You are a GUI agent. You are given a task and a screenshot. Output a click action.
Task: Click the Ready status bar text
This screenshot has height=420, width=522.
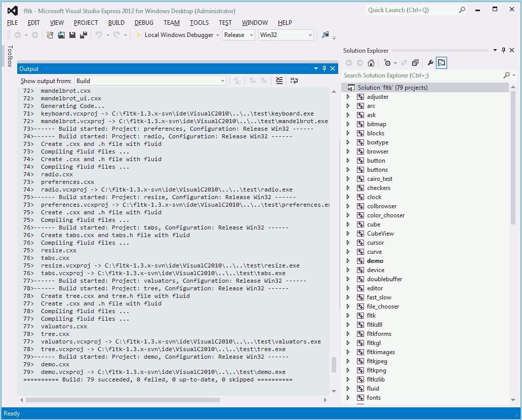[x=12, y=413]
